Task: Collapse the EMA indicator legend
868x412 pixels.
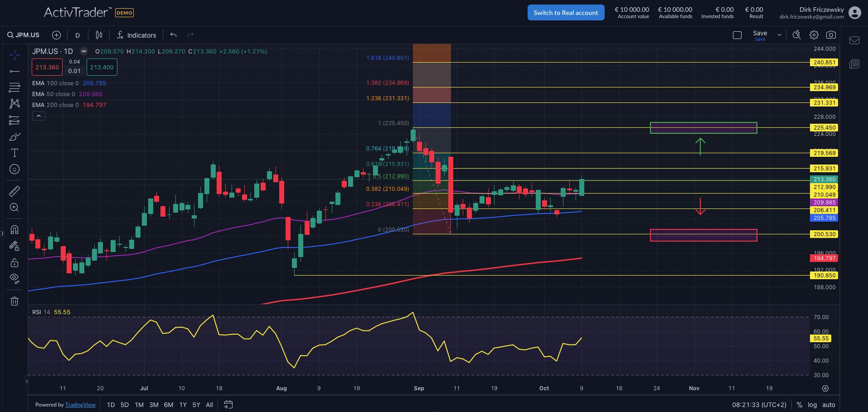Action: (39, 116)
